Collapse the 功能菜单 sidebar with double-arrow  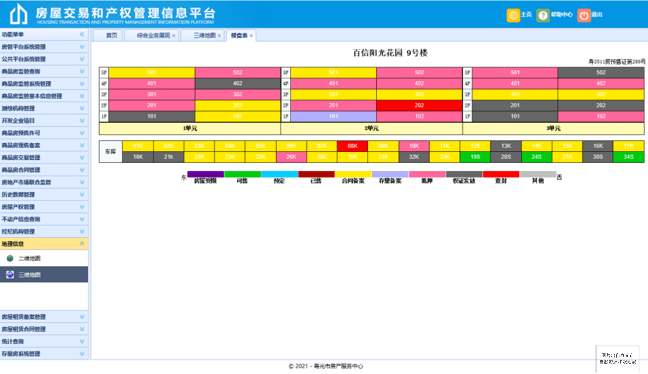(x=82, y=34)
